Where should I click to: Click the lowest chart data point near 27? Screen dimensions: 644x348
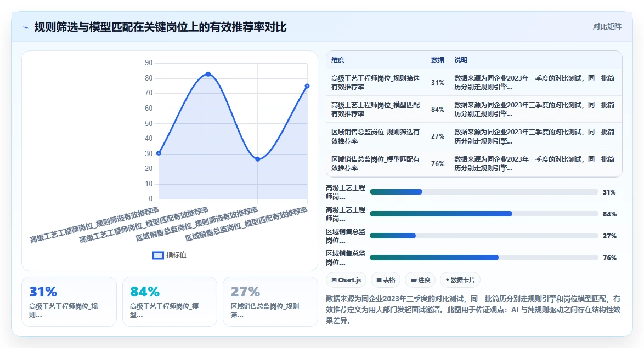click(257, 159)
